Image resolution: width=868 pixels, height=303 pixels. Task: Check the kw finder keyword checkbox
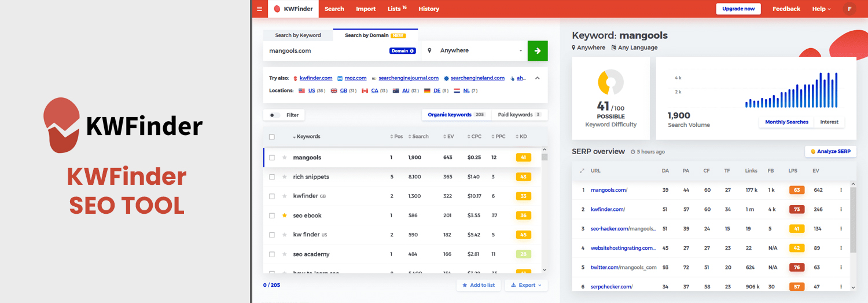click(x=272, y=235)
